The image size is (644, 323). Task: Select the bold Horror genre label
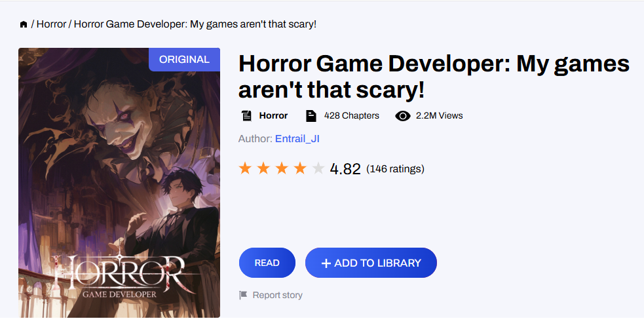coord(273,116)
